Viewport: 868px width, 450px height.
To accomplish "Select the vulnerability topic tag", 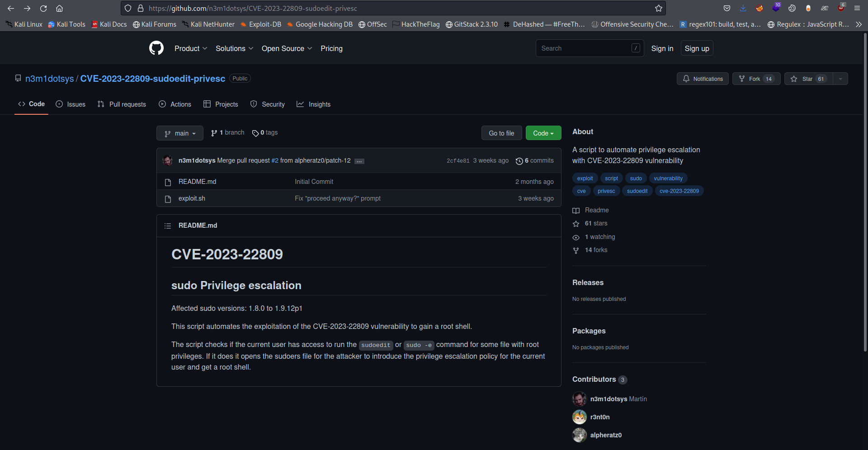I will point(668,178).
